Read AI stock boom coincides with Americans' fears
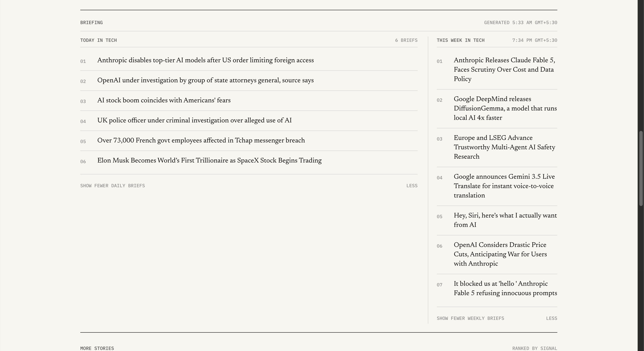This screenshot has width=644, height=351. coord(164,100)
